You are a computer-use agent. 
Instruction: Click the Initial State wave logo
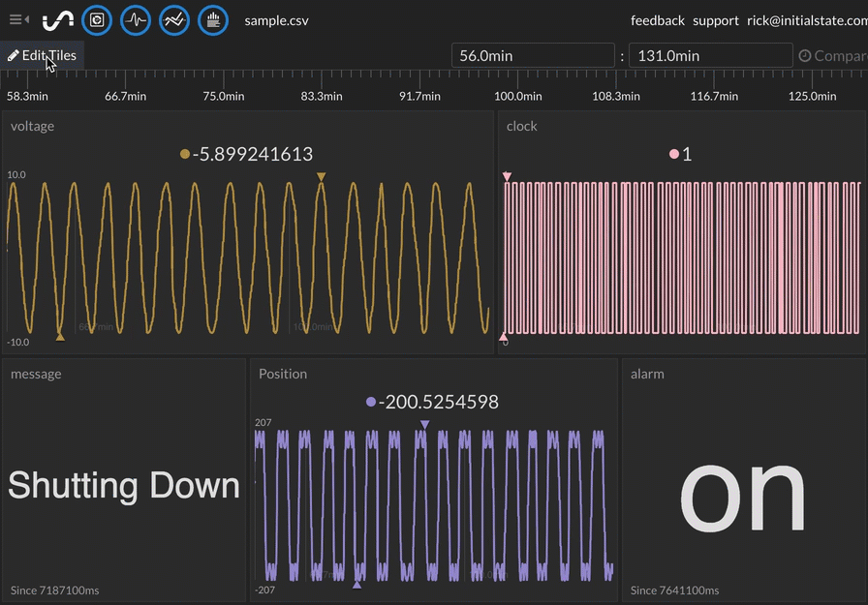pos(58,19)
